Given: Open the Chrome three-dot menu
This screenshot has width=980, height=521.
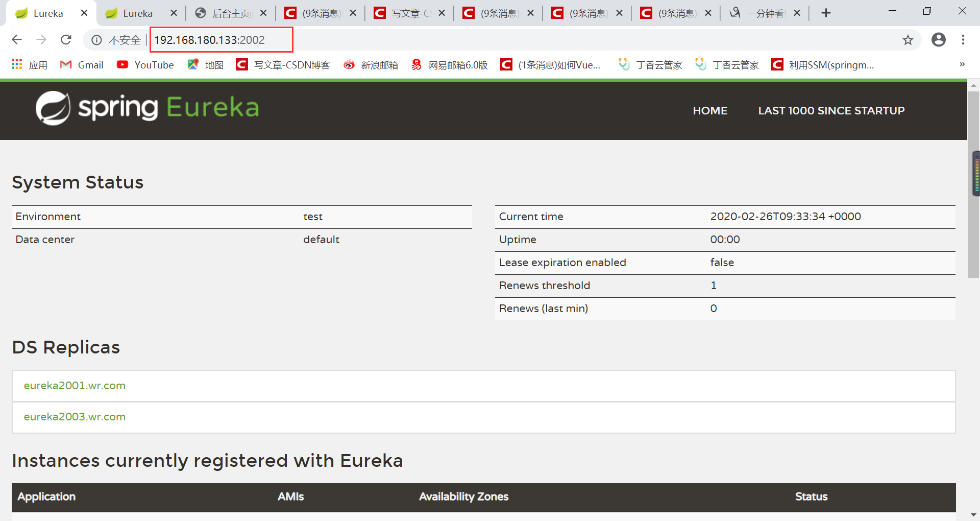Looking at the screenshot, I should 963,40.
